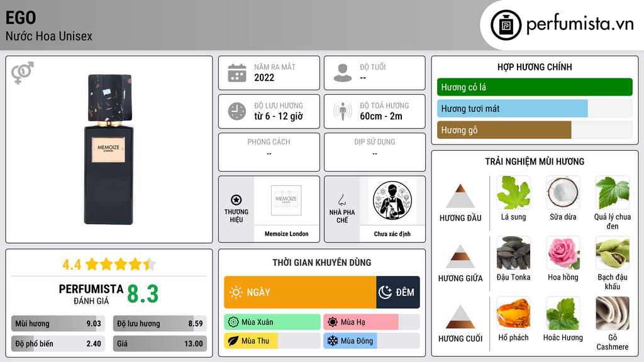Click the moon icon in the Đêm bar
The height and width of the screenshot is (362, 644).
click(385, 292)
